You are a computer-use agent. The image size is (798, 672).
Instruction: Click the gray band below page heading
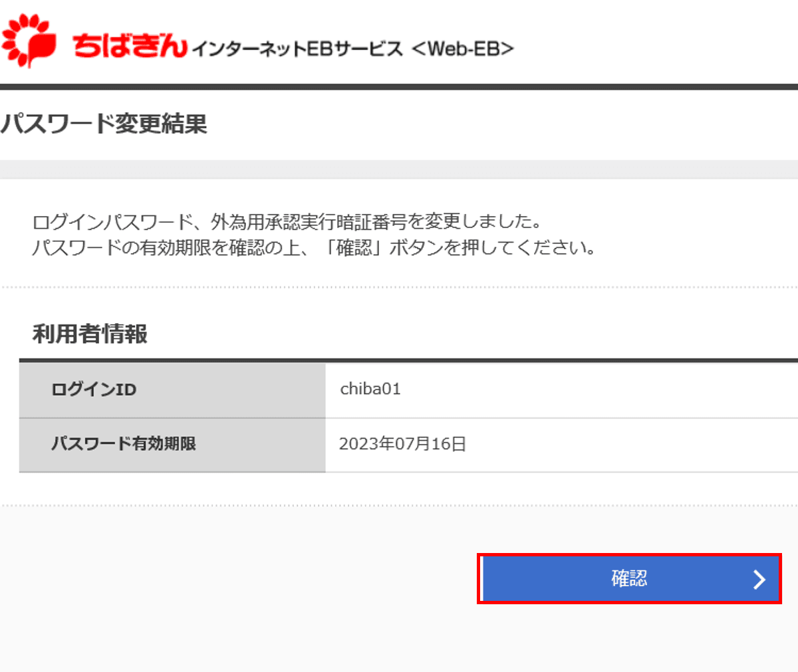coord(399,169)
